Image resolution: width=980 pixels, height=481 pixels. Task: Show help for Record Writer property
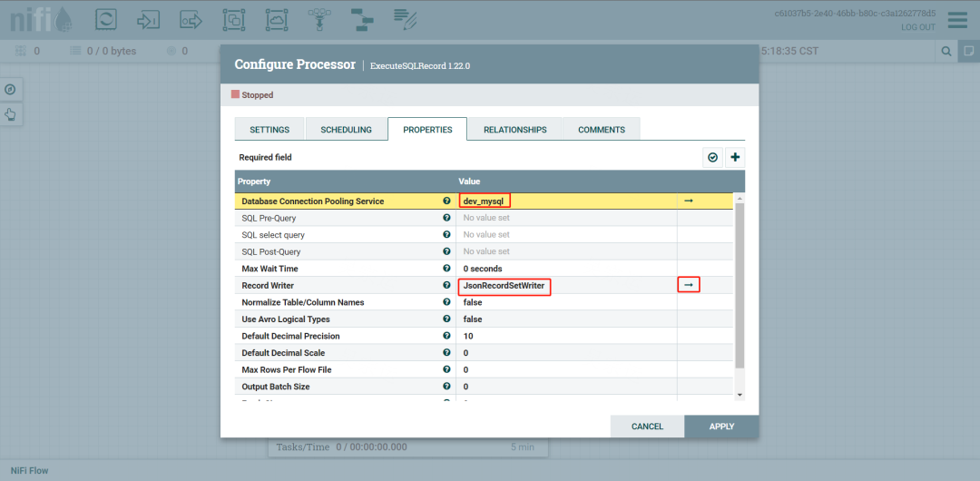pos(446,285)
